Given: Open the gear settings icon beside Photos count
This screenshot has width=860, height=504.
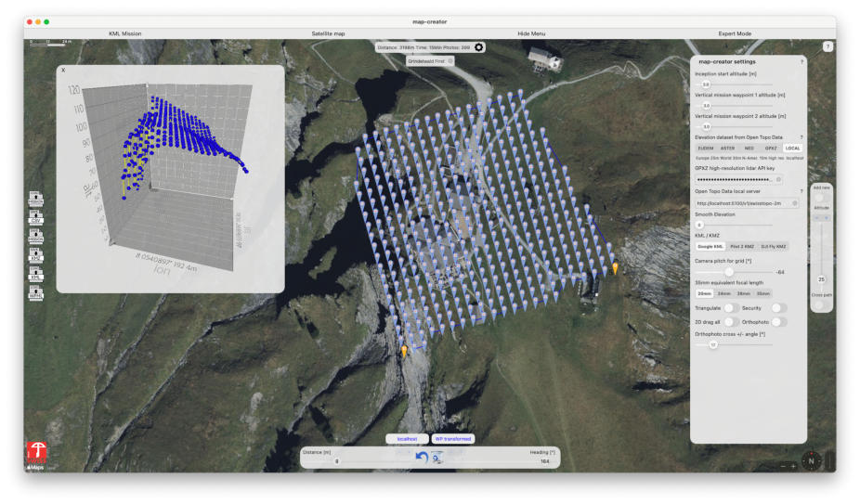Looking at the screenshot, I should click(479, 47).
